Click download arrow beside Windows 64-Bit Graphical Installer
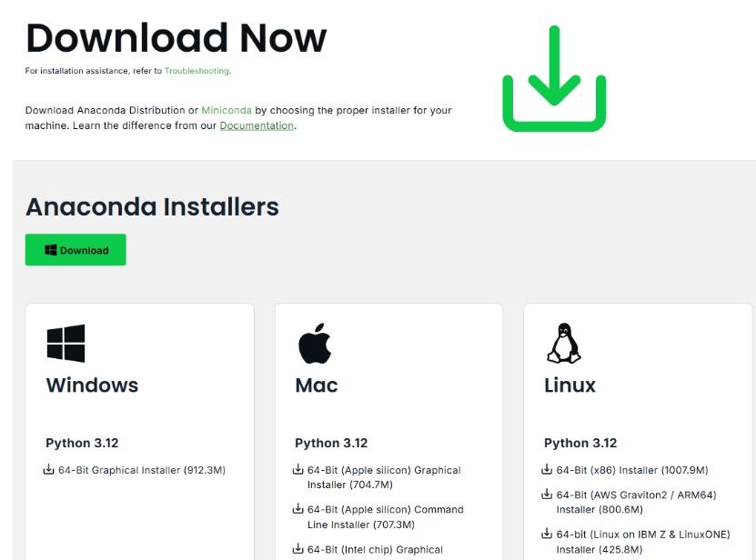The width and height of the screenshot is (756, 560). [x=50, y=470]
